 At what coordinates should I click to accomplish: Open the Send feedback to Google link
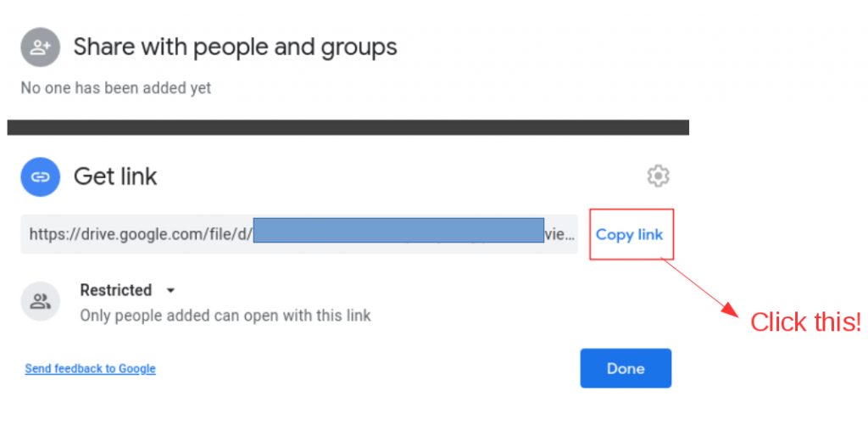(x=90, y=368)
